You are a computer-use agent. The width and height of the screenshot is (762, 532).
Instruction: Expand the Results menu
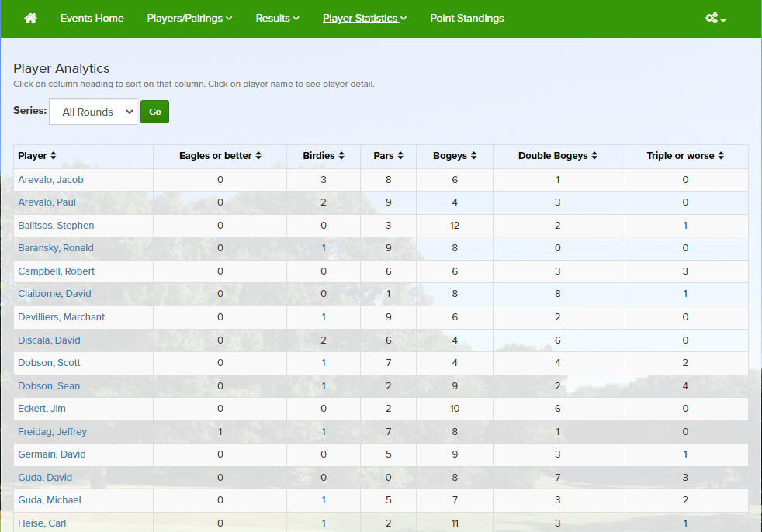coord(277,18)
